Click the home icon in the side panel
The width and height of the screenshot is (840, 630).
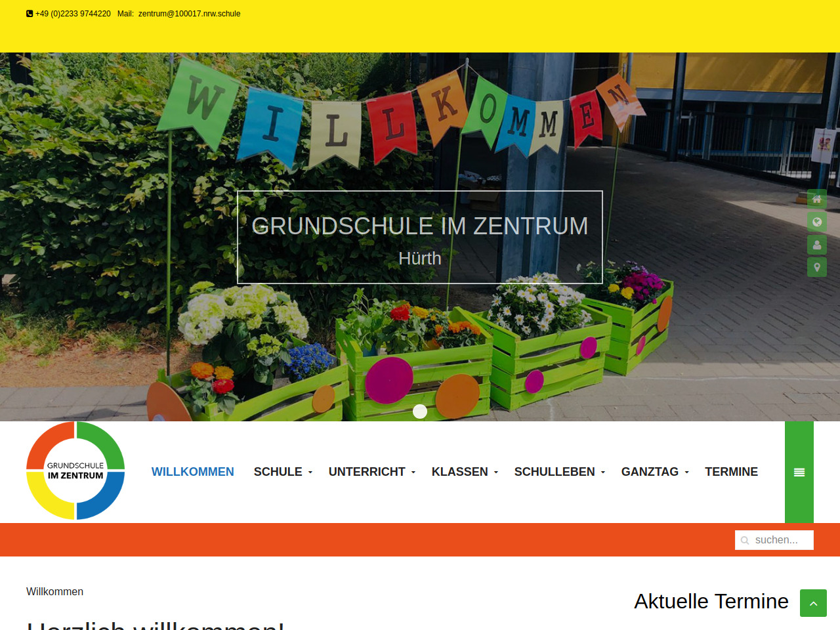pos(817,199)
